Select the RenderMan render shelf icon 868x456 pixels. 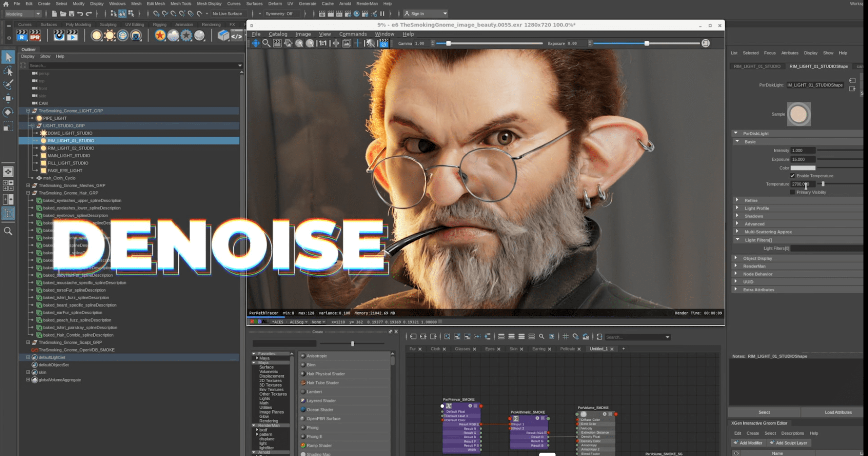coord(22,36)
